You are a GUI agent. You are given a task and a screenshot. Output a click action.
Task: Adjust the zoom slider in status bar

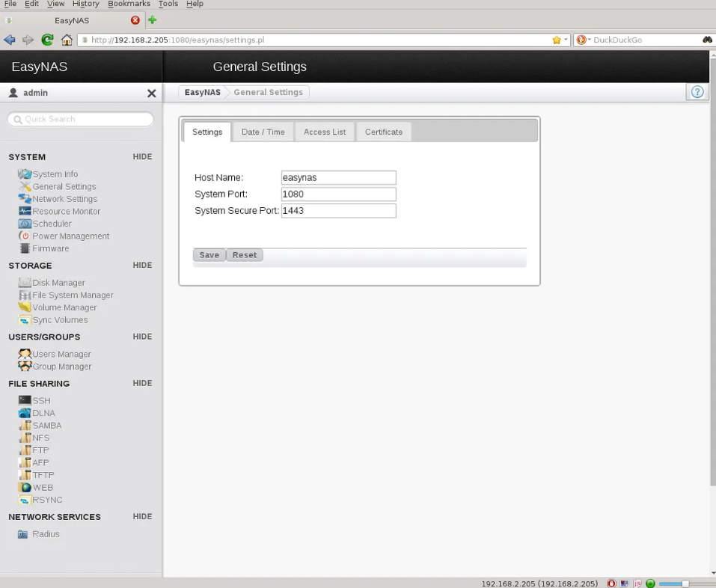click(x=685, y=584)
